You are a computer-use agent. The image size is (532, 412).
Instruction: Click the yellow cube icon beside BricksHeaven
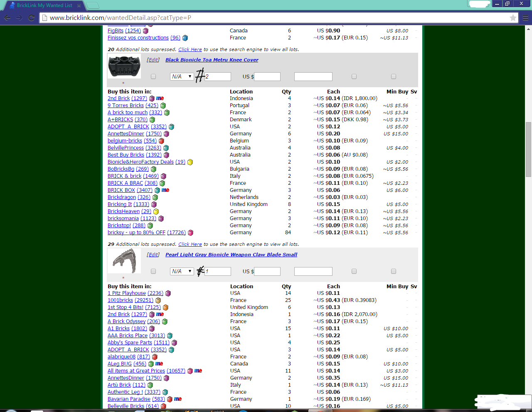click(x=156, y=211)
